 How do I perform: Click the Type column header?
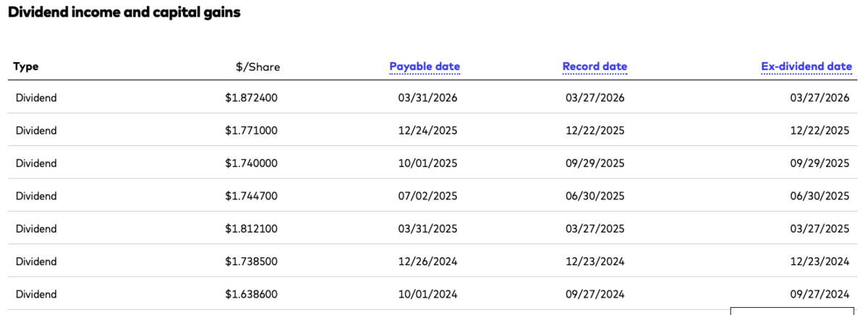click(x=26, y=66)
